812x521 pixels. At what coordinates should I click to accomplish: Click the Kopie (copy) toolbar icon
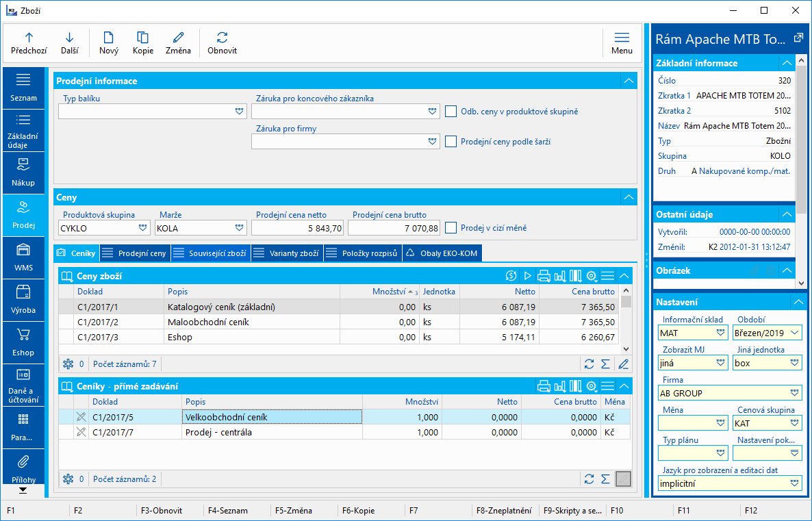tap(142, 38)
